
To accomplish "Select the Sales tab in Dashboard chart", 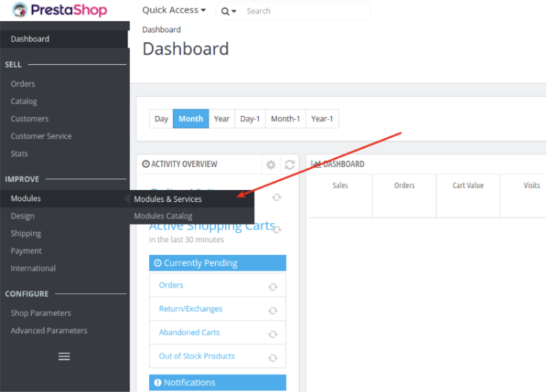I will click(x=340, y=186).
